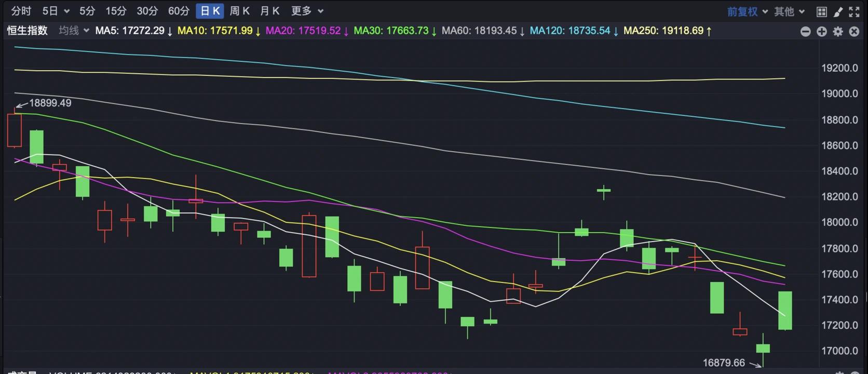Open the multi-chart grid layout icon

tap(821, 11)
